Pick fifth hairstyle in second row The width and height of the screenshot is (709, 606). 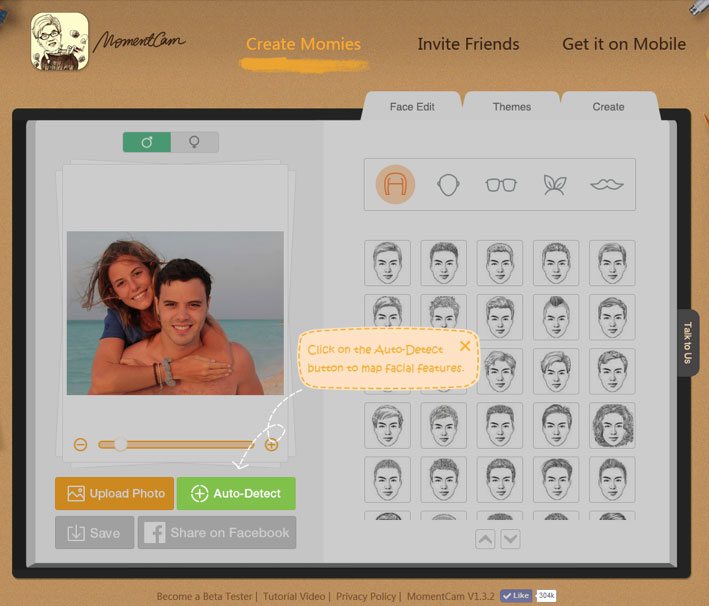click(x=612, y=317)
